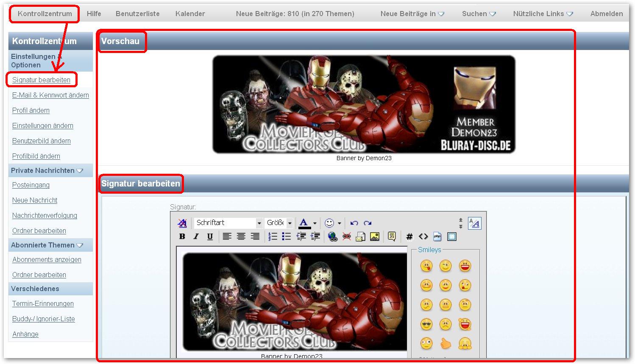The image size is (635, 364).
Task: Click the undo arrow icon
Action: [x=354, y=223]
